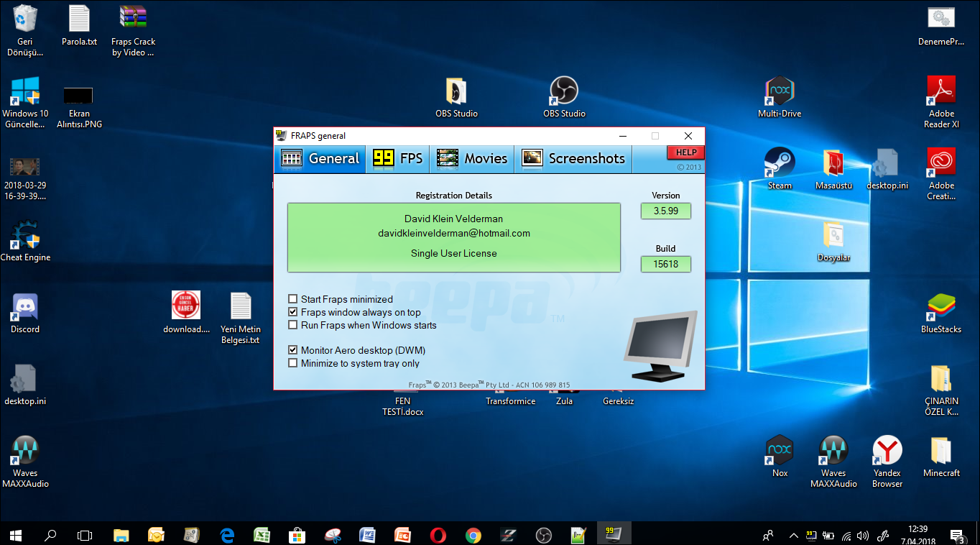Click the red HELP button
Viewport: 980px width, 545px height.
pyautogui.click(x=685, y=152)
